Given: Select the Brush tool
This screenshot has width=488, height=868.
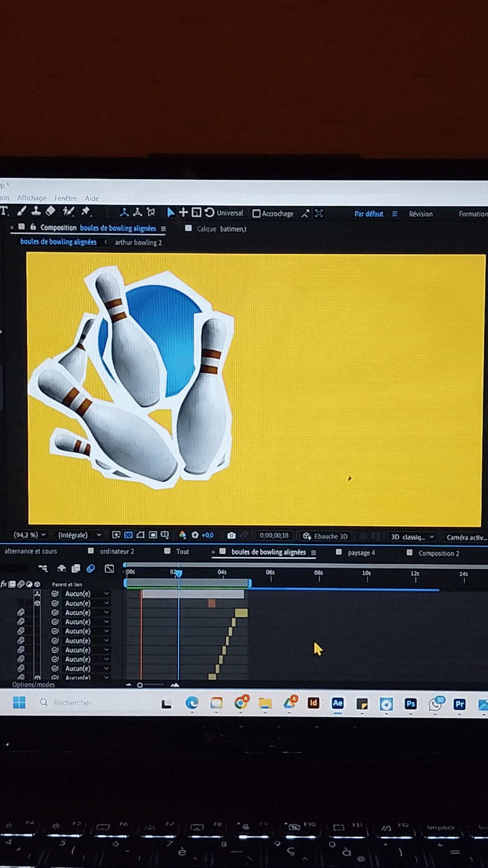Looking at the screenshot, I should tap(21, 211).
